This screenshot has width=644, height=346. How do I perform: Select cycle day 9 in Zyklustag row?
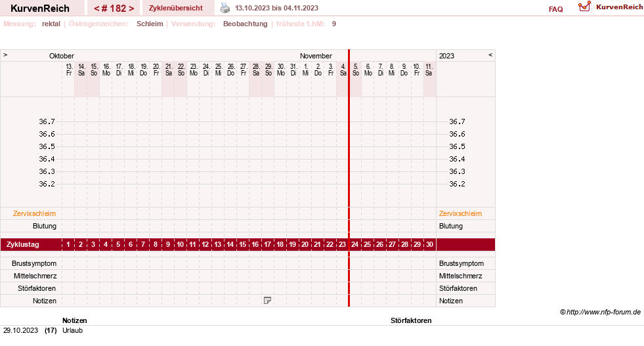point(168,244)
